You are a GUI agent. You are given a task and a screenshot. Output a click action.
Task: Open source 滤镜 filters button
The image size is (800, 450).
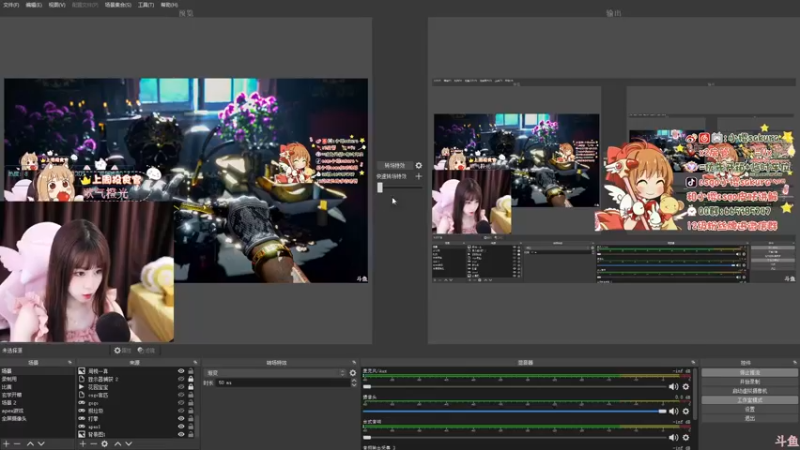click(146, 351)
